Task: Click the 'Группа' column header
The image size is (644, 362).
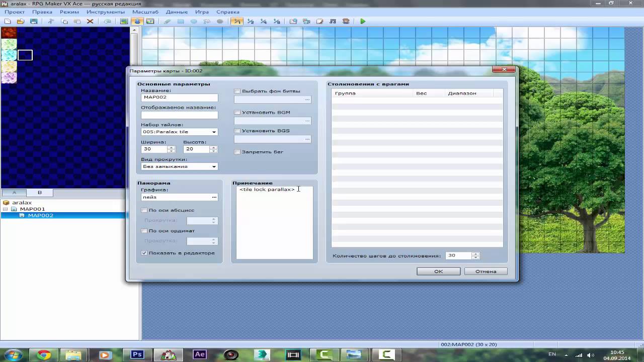Action: click(372, 93)
